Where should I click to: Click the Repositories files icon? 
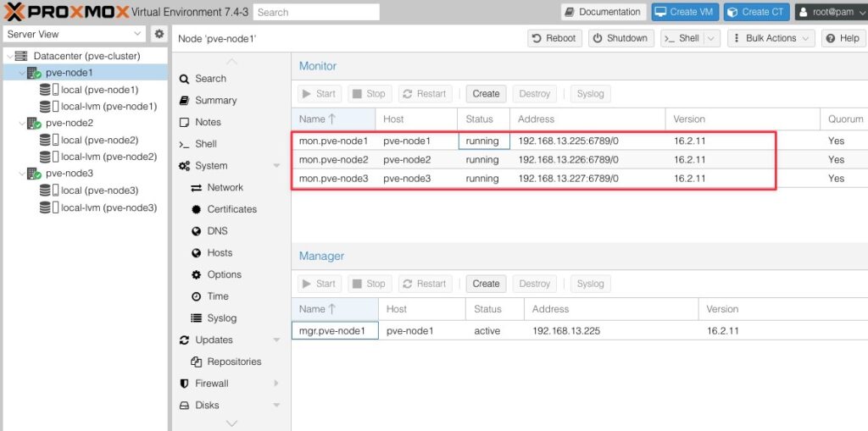196,362
